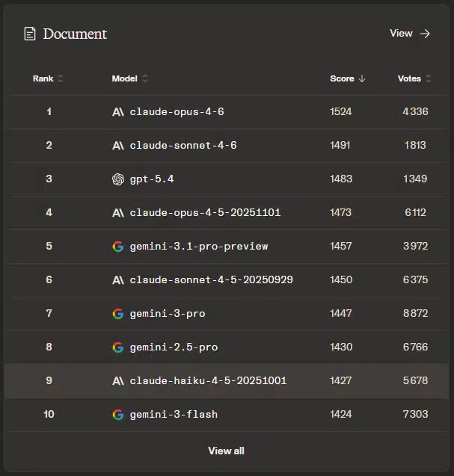454x476 pixels.
Task: Sort the table by Rank column
Action: (x=48, y=78)
